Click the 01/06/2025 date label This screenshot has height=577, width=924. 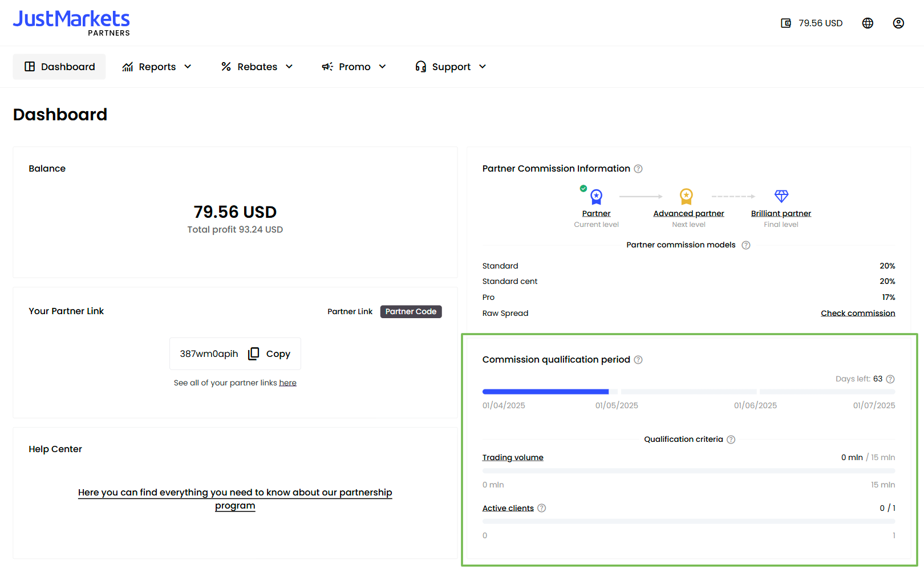755,405
